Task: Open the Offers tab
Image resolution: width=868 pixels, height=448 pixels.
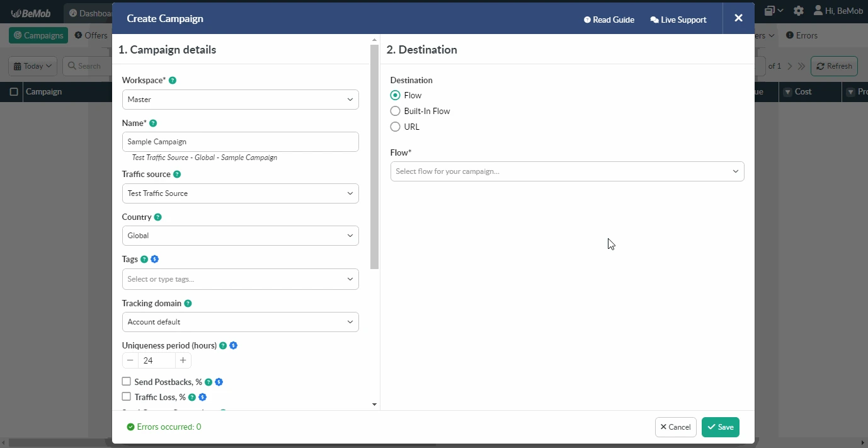Action: pyautogui.click(x=91, y=35)
